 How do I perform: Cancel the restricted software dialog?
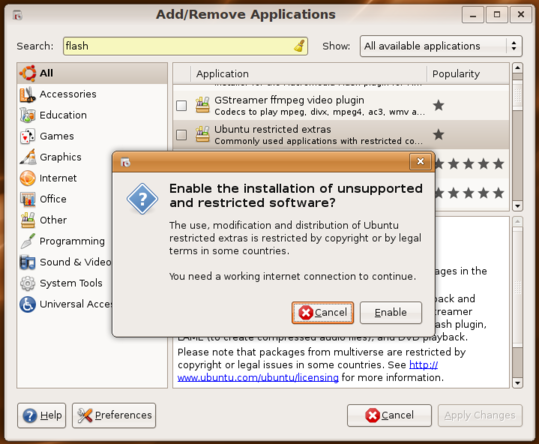(322, 312)
